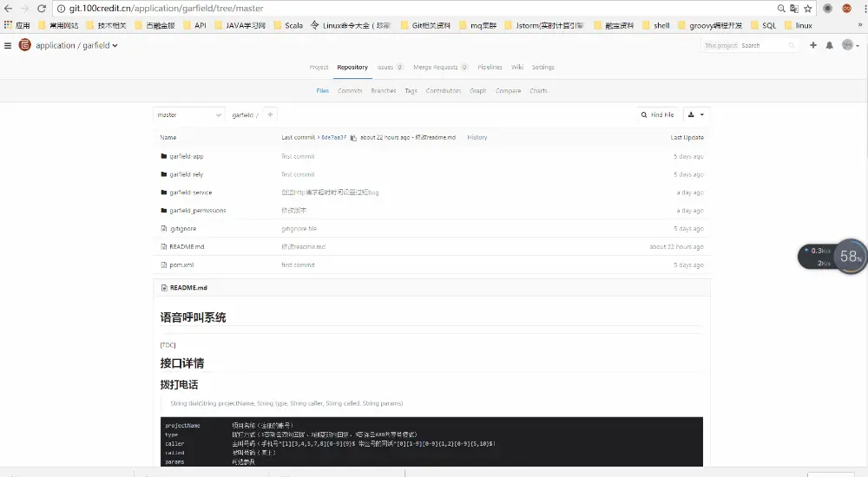
Task: Click the browser address bar
Action: (x=415, y=9)
